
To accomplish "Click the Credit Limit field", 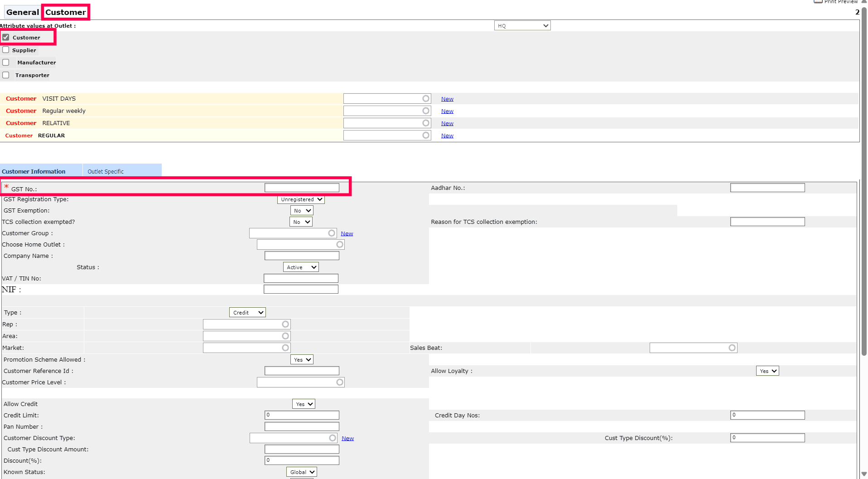I will coord(302,415).
